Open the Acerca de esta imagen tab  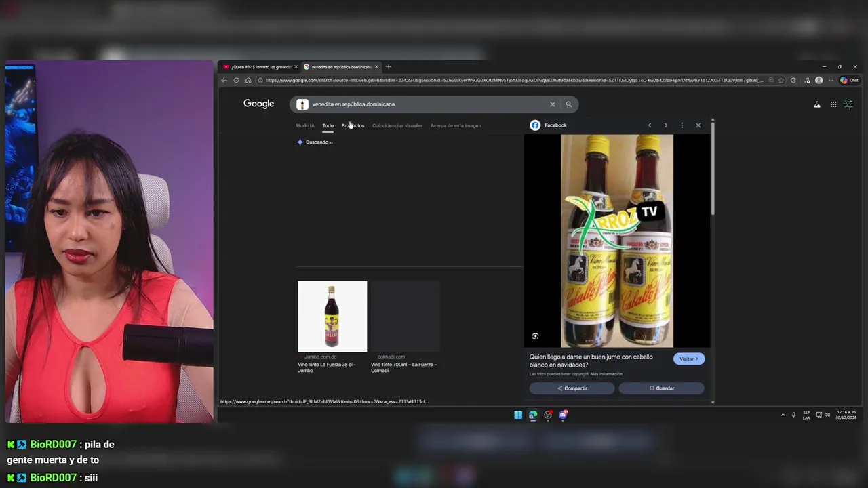pos(456,125)
